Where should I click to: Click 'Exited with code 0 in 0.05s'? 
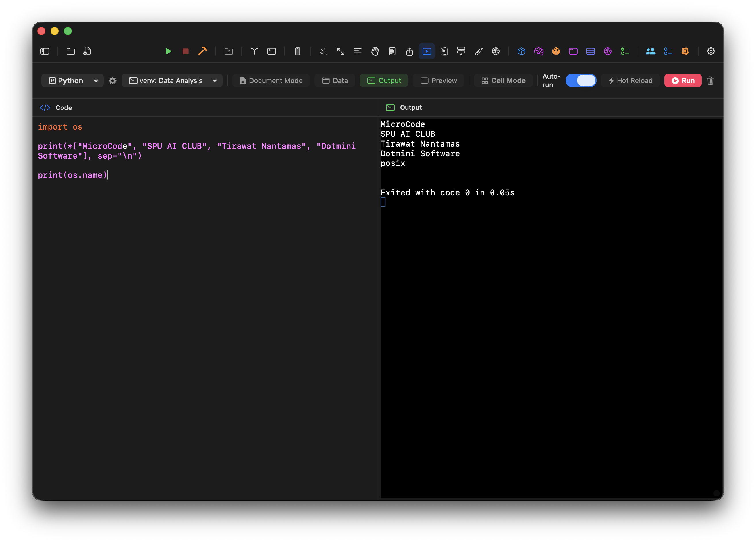pos(447,193)
